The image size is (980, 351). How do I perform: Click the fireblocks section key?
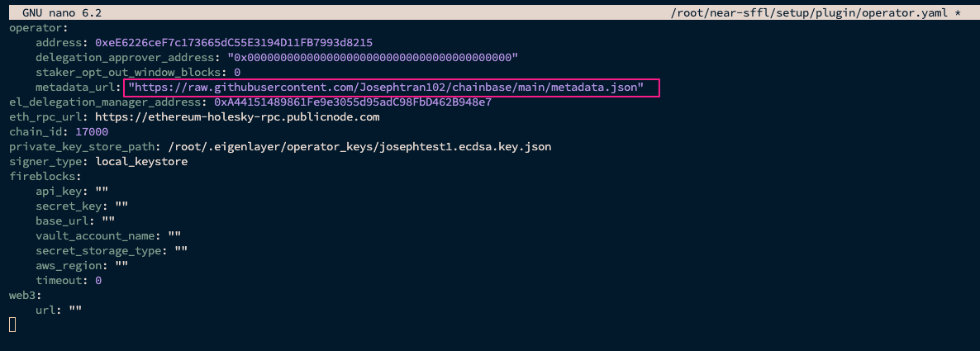tap(45, 177)
